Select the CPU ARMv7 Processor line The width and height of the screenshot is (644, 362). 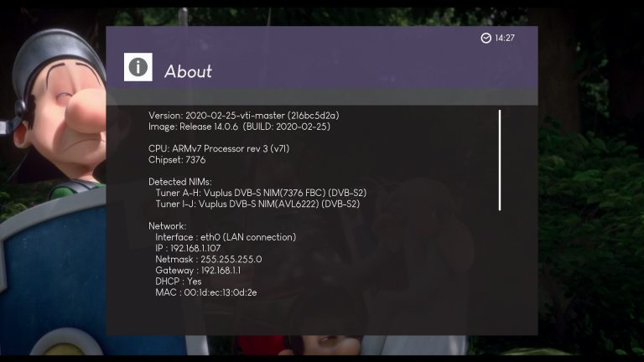tap(219, 148)
